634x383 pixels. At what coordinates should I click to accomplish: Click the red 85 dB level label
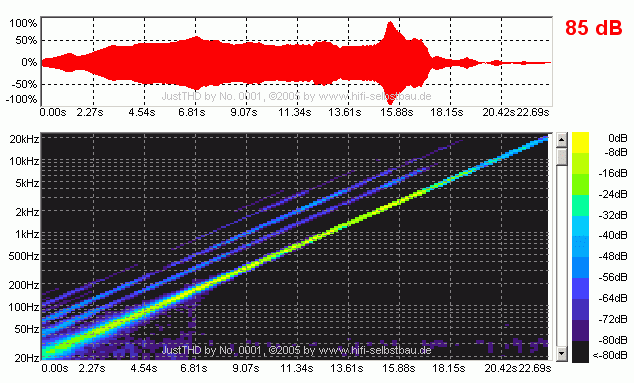[x=594, y=28]
